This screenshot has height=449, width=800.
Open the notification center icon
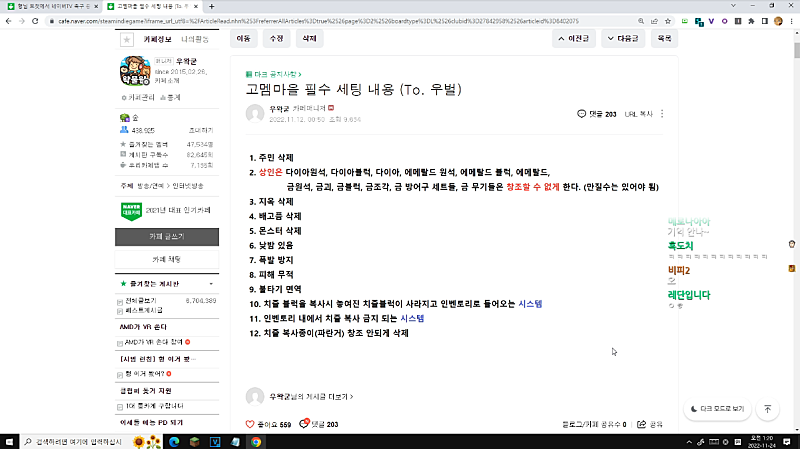tap(787, 442)
